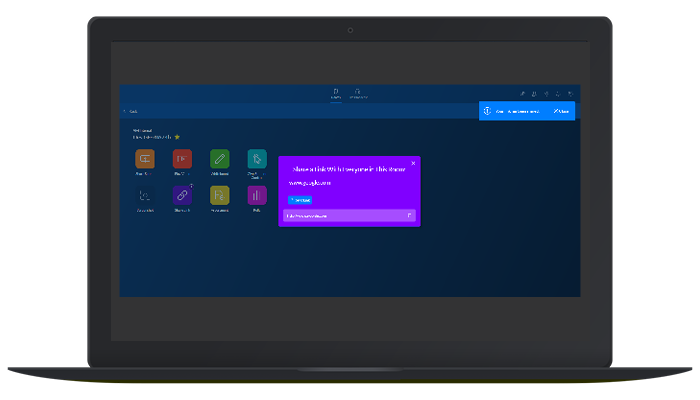The width and height of the screenshot is (700, 400).
Task: Open the magenta Polls bar chart tile
Action: [257, 196]
